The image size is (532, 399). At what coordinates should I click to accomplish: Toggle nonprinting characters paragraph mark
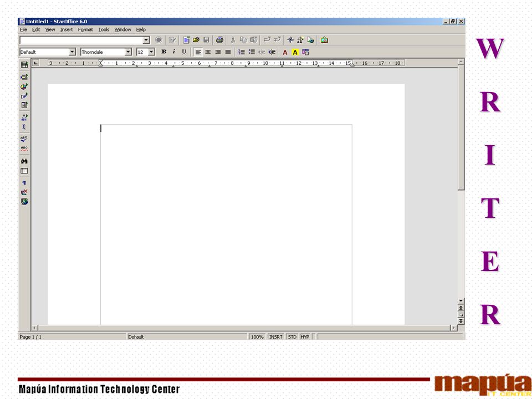pyautogui.click(x=24, y=183)
